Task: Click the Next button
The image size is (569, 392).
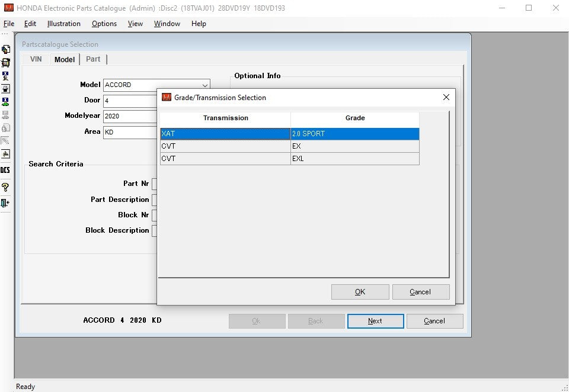Action: coord(375,321)
